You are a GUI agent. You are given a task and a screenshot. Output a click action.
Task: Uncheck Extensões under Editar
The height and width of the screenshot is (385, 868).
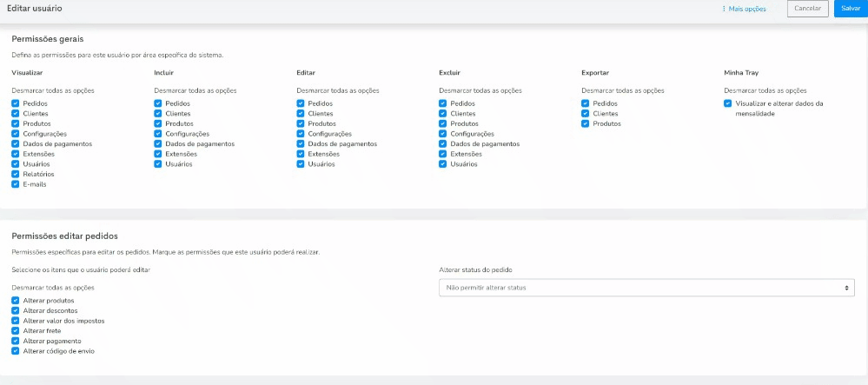[x=301, y=154]
